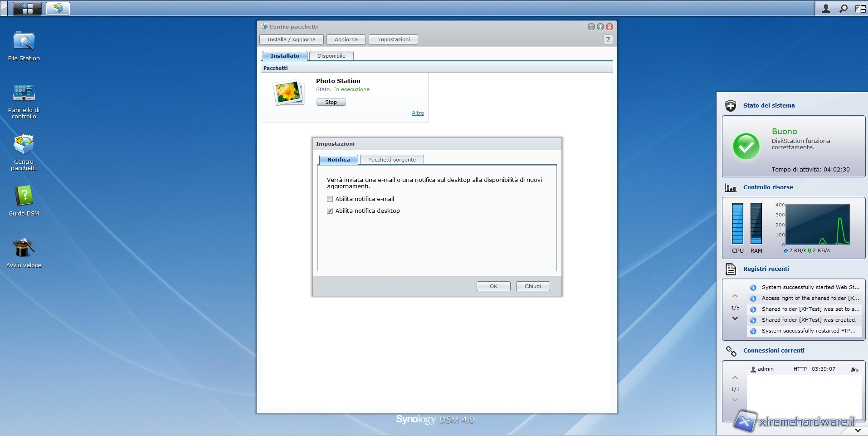Open Avvio veloce wizard icon
The image size is (868, 436).
point(24,248)
